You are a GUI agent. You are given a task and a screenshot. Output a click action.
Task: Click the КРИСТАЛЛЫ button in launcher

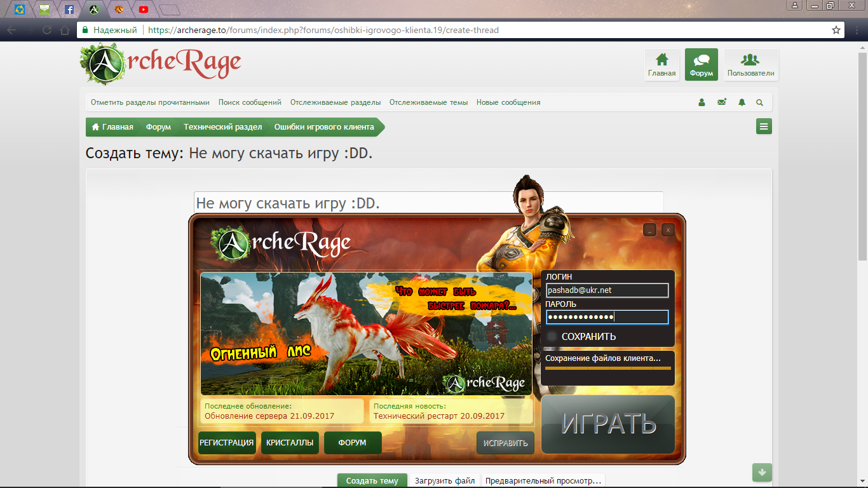tap(290, 443)
